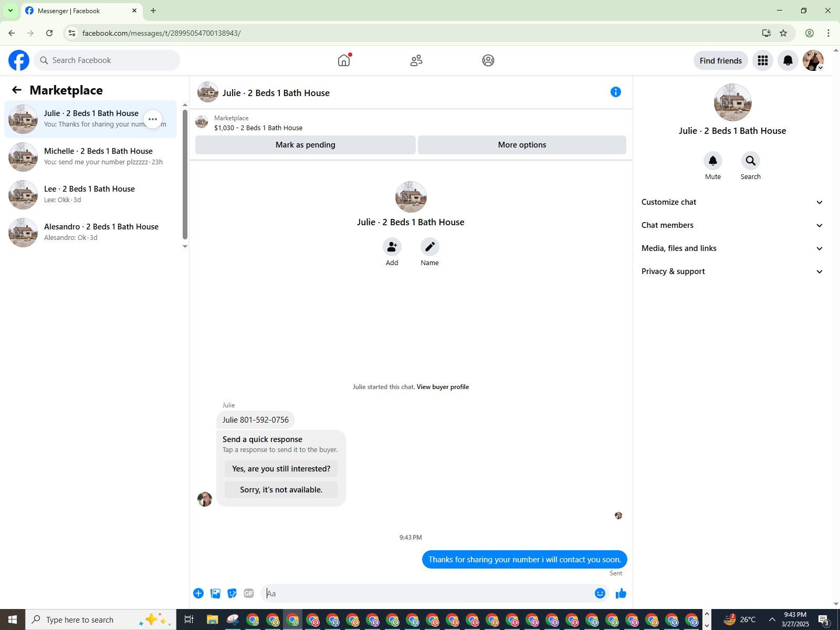Expand the Customize chat section
The height and width of the screenshot is (630, 840).
[732, 202]
